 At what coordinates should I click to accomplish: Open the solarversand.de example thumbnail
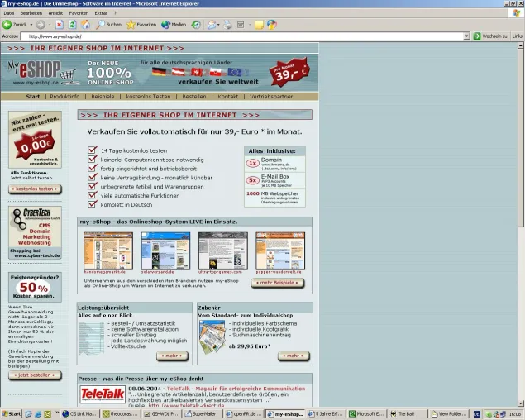165,251
